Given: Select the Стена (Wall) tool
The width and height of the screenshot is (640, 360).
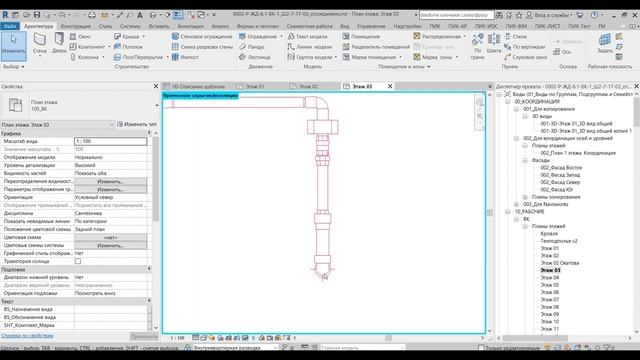Looking at the screenshot, I should (x=40, y=44).
